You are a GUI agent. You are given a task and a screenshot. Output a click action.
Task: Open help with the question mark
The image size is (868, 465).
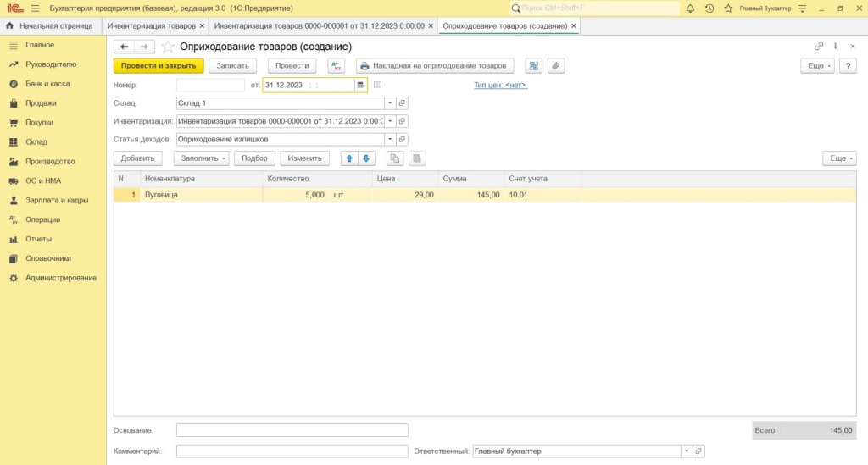pos(848,66)
